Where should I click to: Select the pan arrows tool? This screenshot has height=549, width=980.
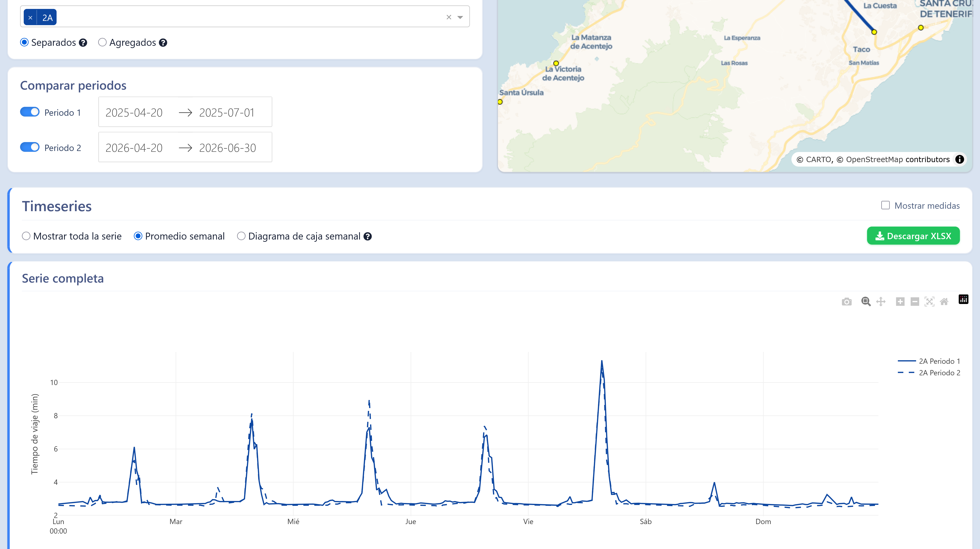(x=881, y=302)
